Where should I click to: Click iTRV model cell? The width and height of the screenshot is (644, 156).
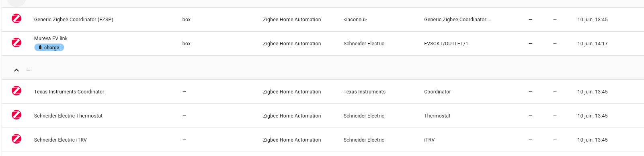(429, 140)
